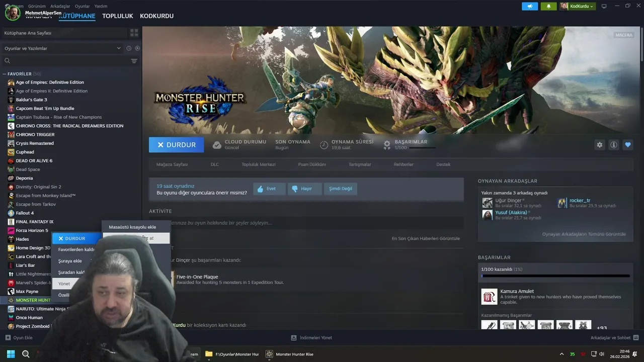Open Windows taskbar search icon
Viewport: 644px width, 362px height.
click(x=26, y=354)
